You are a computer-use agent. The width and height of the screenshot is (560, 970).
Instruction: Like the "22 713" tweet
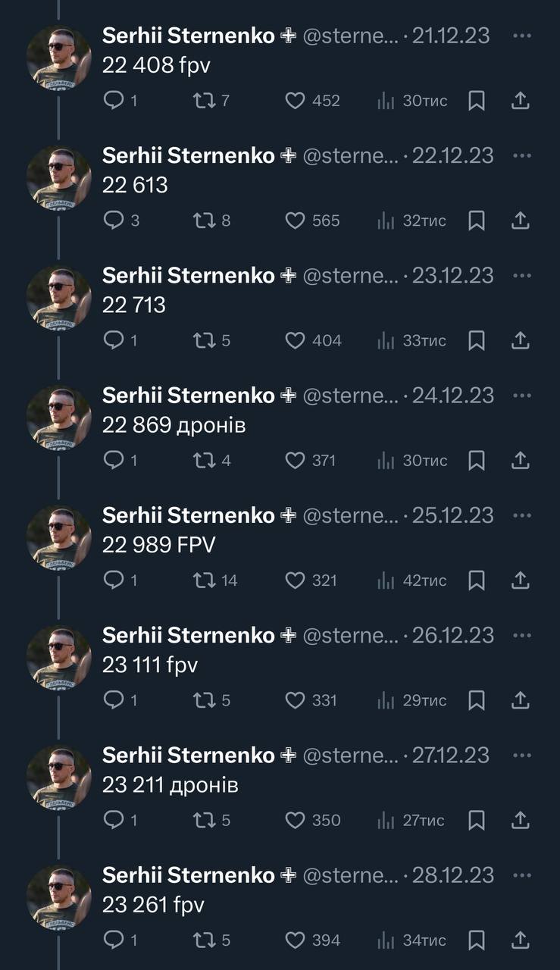(295, 341)
